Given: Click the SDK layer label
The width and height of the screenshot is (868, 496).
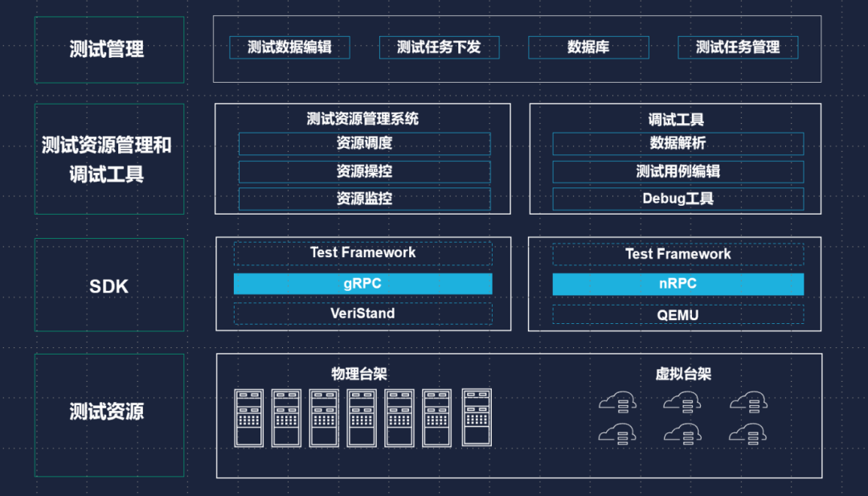Looking at the screenshot, I should [x=108, y=286].
